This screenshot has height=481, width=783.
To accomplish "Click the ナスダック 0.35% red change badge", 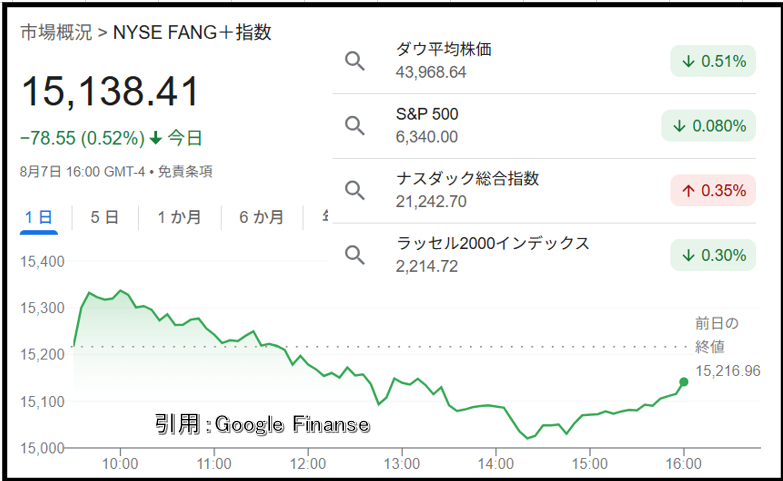I will [713, 190].
